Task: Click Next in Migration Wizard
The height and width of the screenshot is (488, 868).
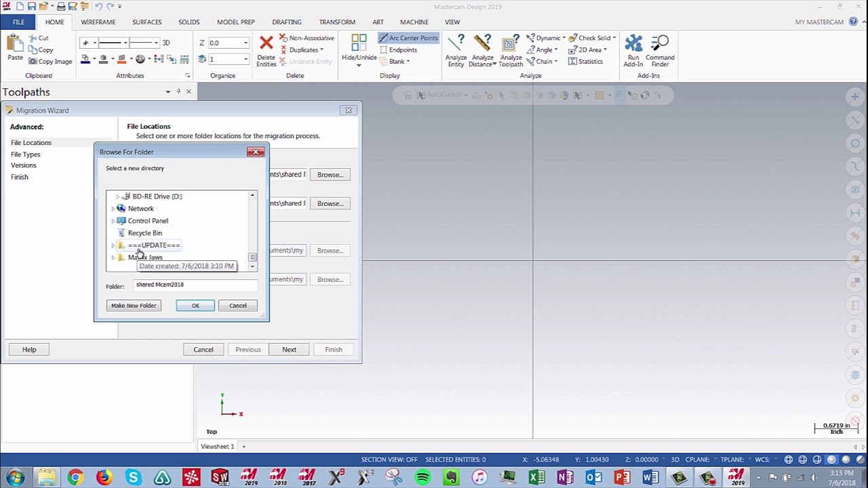Action: click(x=289, y=350)
